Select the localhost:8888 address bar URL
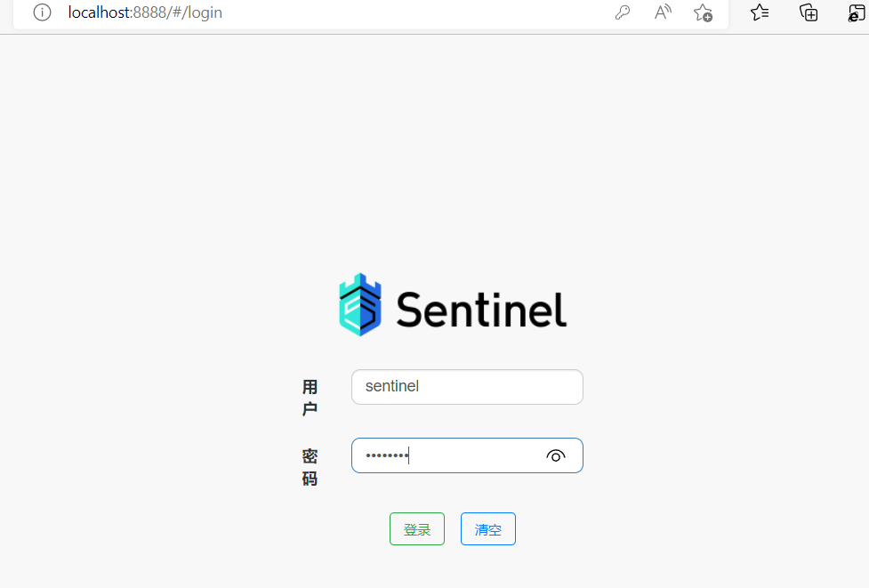 point(145,12)
